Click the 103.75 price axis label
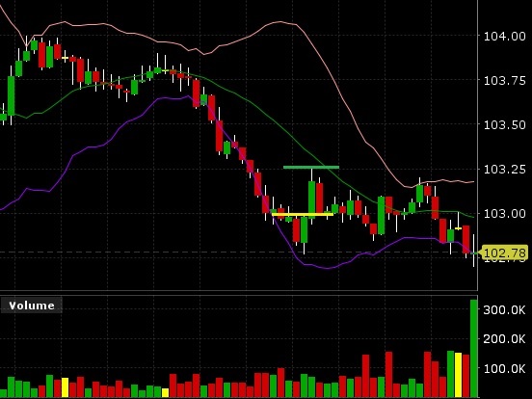The height and width of the screenshot is (399, 532). (504, 81)
